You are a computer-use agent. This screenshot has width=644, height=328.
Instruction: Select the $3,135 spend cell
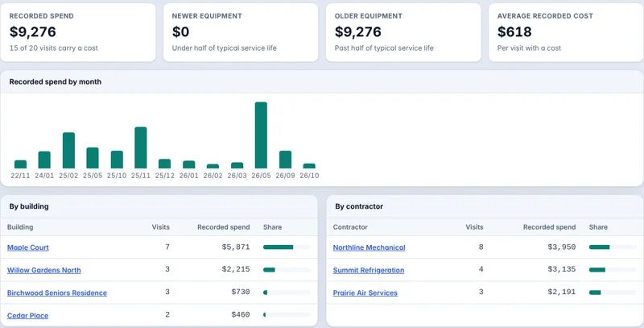(x=562, y=270)
